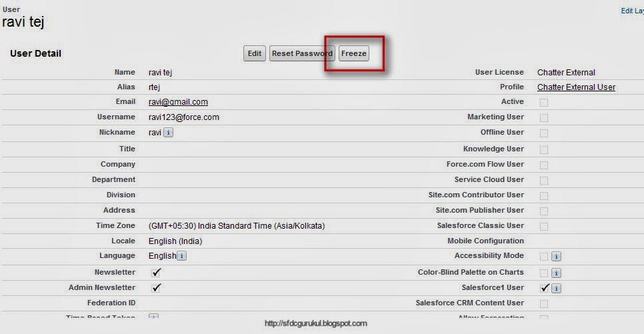Image resolution: width=644 pixels, height=334 pixels.
Task: Click the username ravi123@force.com
Action: pos(183,117)
